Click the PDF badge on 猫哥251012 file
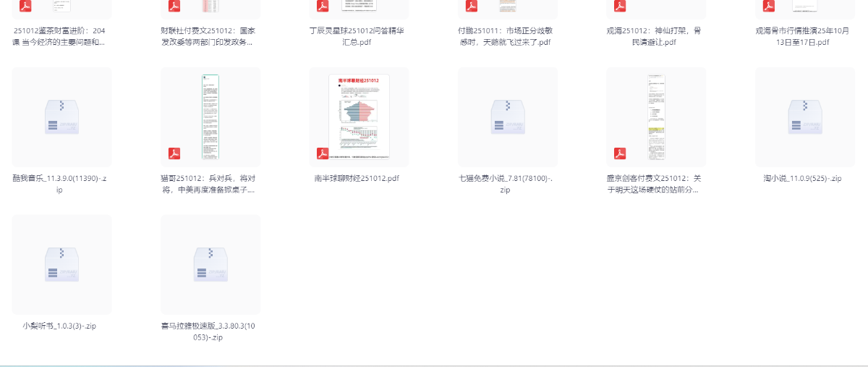 [174, 153]
